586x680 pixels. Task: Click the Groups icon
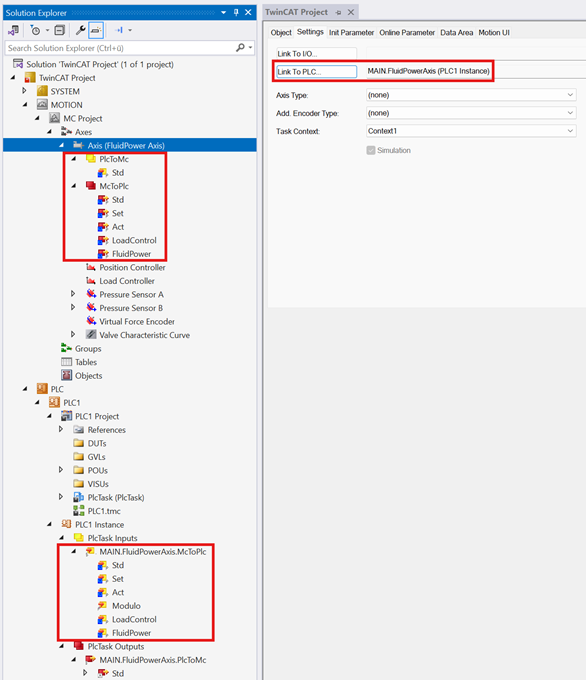(x=66, y=348)
